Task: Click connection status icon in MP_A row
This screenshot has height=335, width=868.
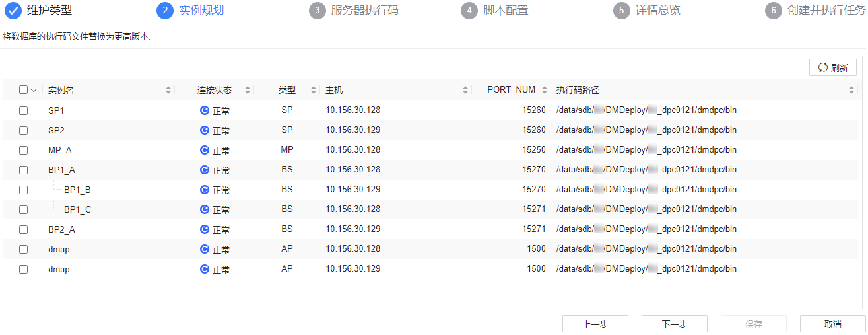Action: 205,150
